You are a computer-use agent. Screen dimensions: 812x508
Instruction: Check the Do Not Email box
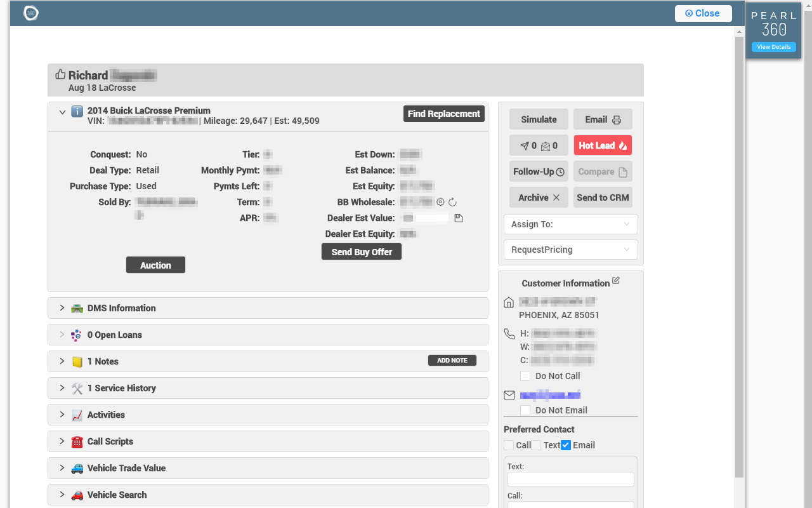click(x=525, y=410)
